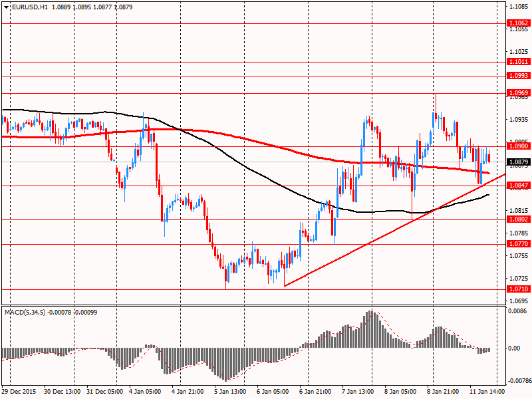Select the 1.0847 red price level label
This screenshot has width=532, height=399.
coord(519,186)
